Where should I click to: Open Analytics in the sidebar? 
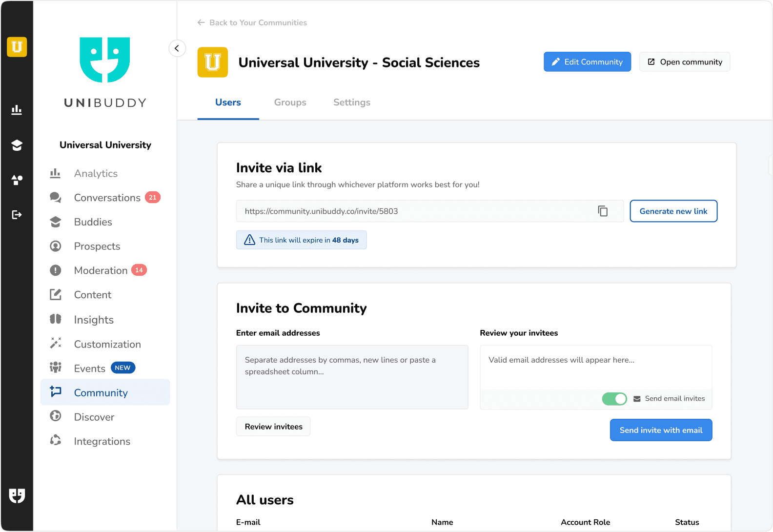tap(96, 173)
